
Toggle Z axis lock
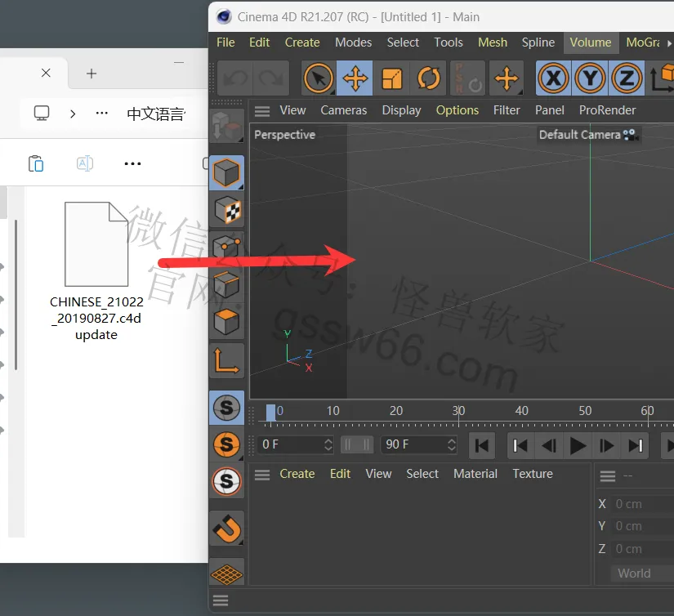pyautogui.click(x=627, y=78)
